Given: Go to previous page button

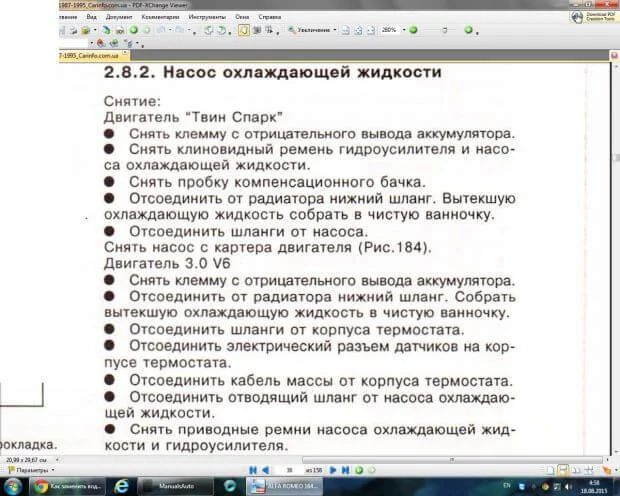Looking at the screenshot, I should pyautogui.click(x=266, y=470).
